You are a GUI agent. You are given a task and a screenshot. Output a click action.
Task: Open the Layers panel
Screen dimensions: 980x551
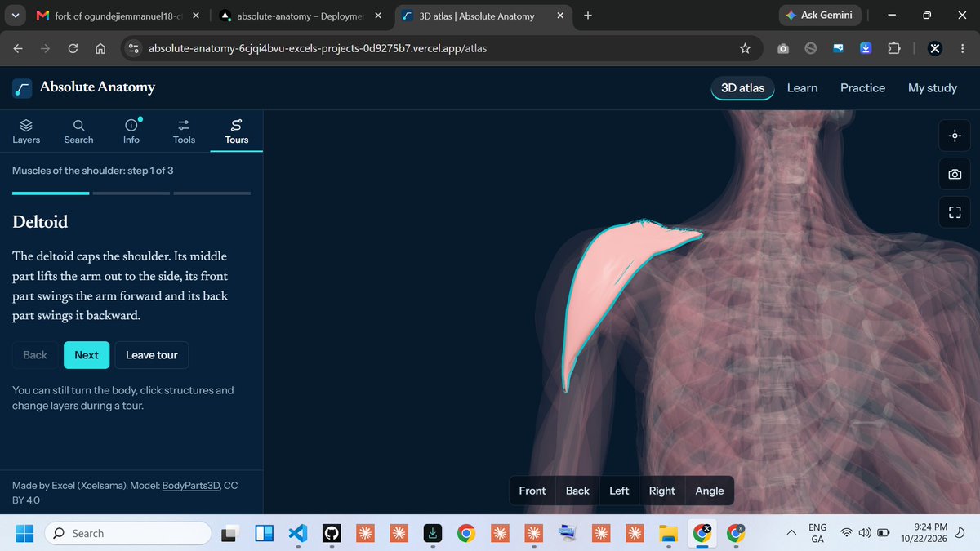pyautogui.click(x=26, y=131)
